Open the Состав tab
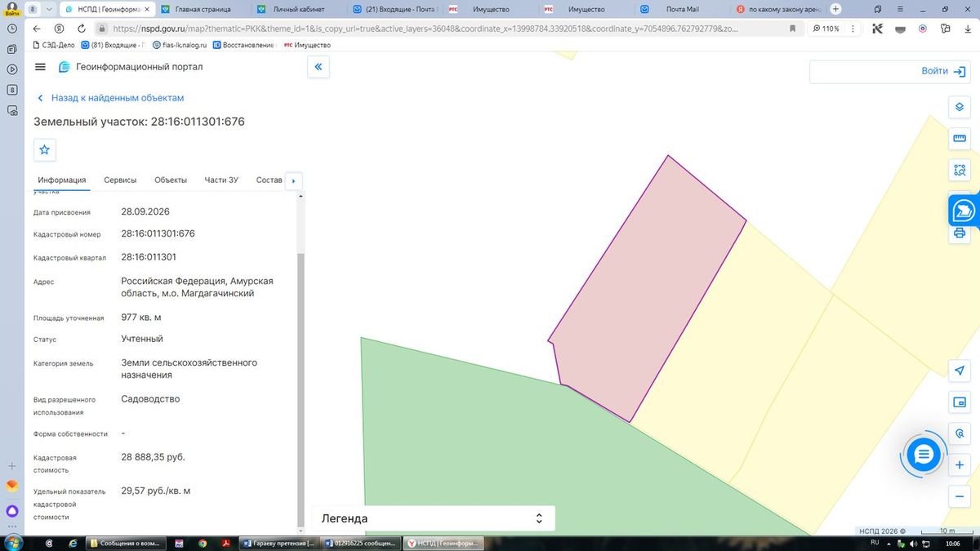 coord(269,180)
